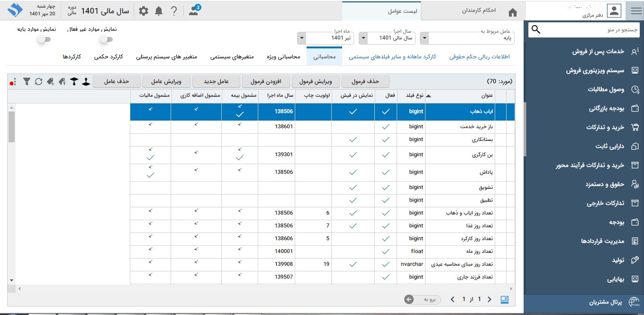Open the 'ماه اجرا' dropdown arrow

pos(301,37)
